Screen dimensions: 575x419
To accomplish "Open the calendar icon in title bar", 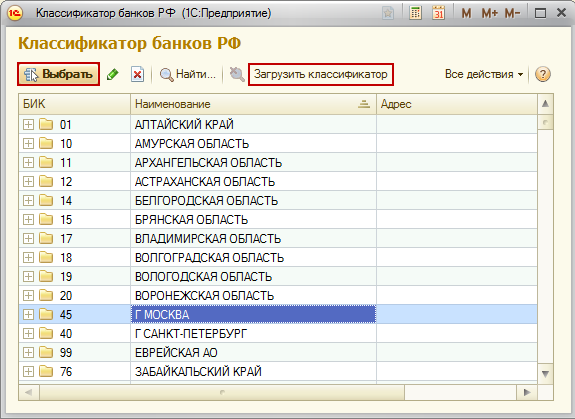I will pyautogui.click(x=438, y=14).
